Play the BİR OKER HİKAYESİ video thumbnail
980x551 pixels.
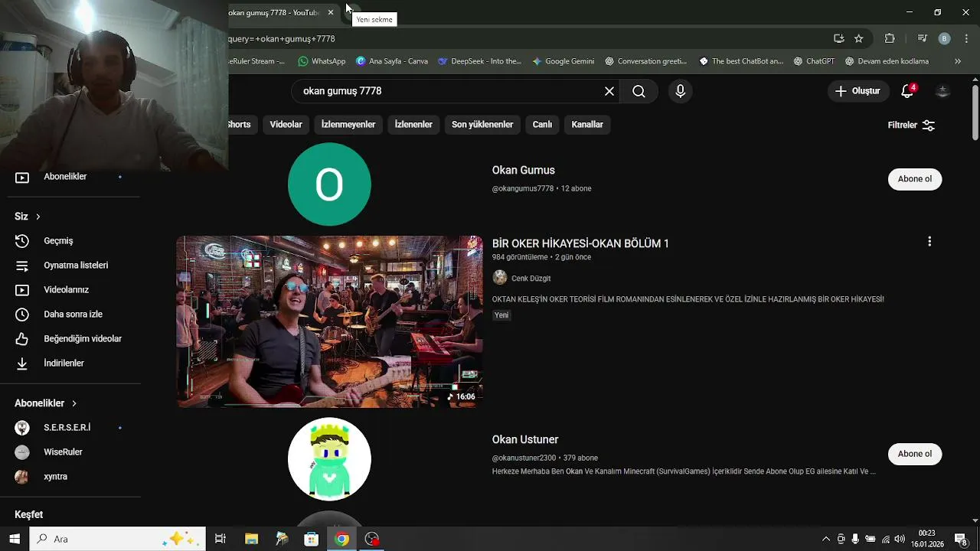pos(329,321)
